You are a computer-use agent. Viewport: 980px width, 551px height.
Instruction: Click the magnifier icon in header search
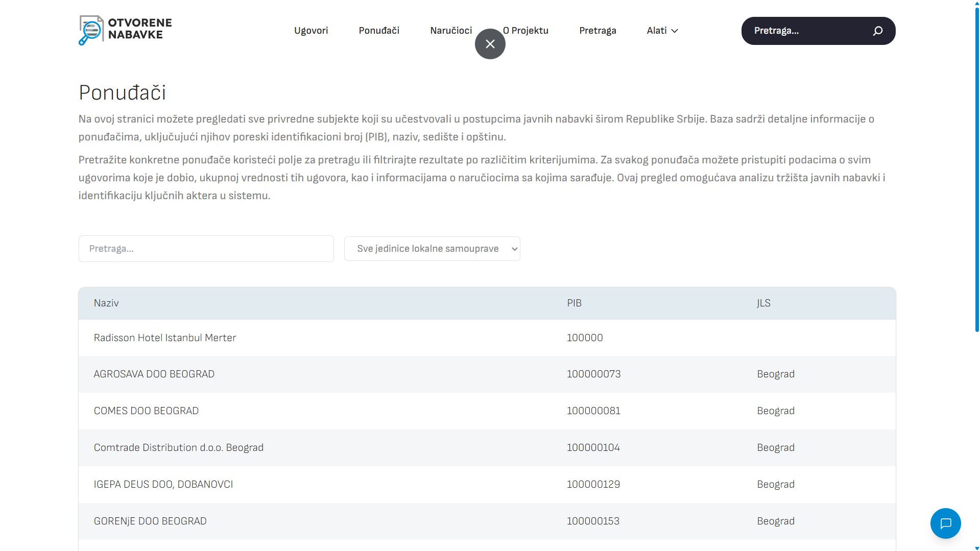[877, 31]
